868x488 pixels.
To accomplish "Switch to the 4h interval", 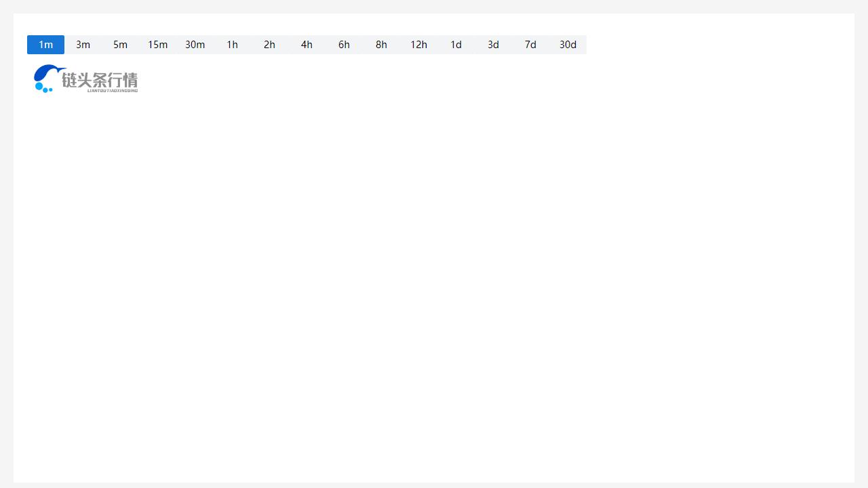I will [307, 45].
